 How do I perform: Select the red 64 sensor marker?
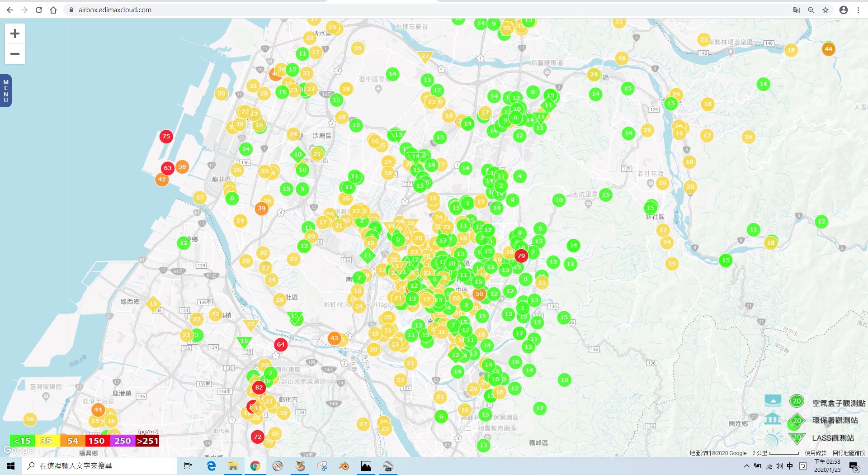tap(281, 344)
